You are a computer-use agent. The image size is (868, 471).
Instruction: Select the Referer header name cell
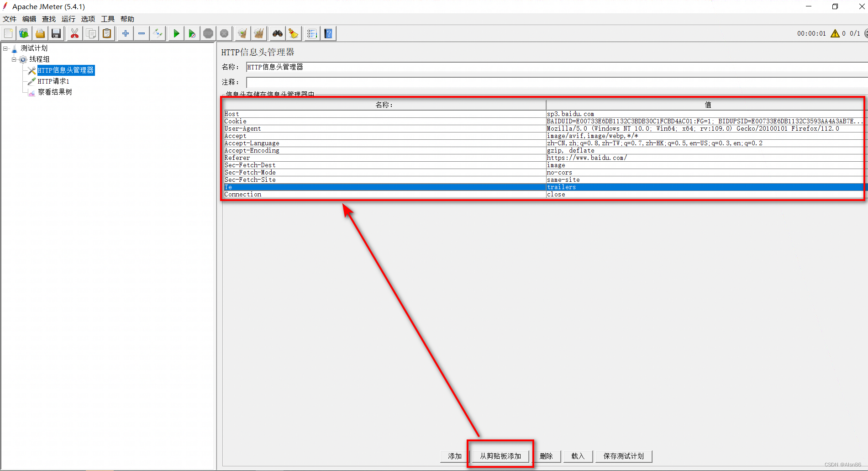(384, 158)
